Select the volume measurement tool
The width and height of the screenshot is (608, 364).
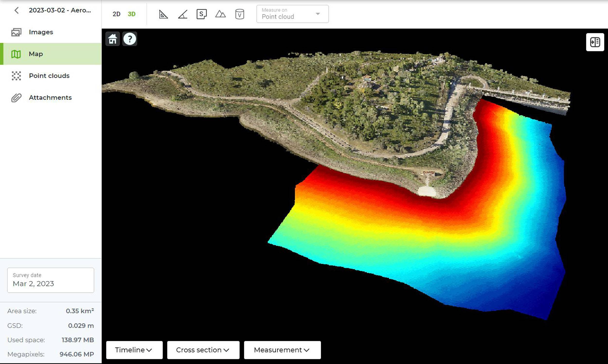[x=239, y=14]
